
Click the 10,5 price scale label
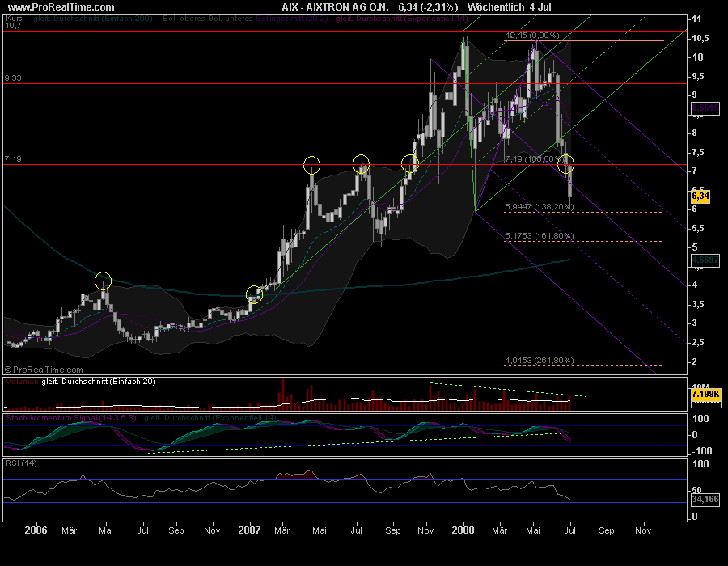(x=700, y=38)
